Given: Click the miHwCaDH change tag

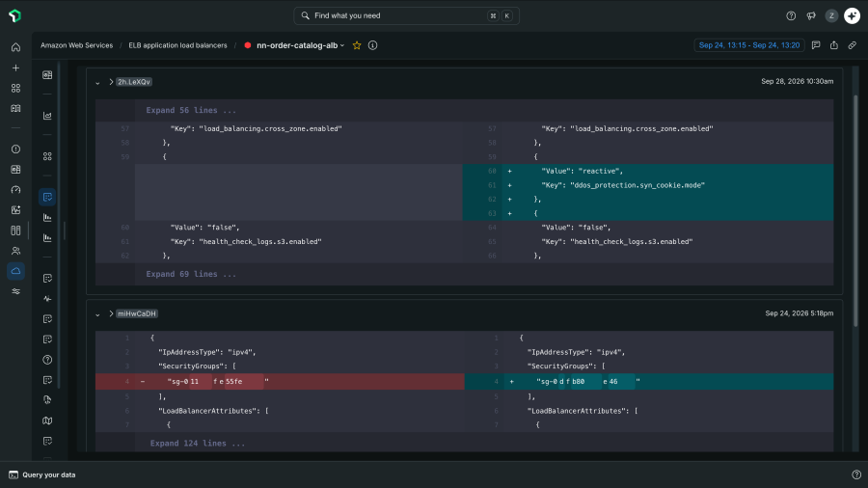Looking at the screenshot, I should click(137, 313).
